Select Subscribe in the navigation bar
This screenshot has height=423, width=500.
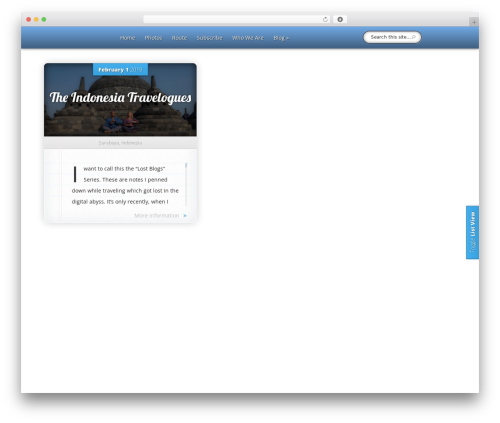click(x=209, y=38)
